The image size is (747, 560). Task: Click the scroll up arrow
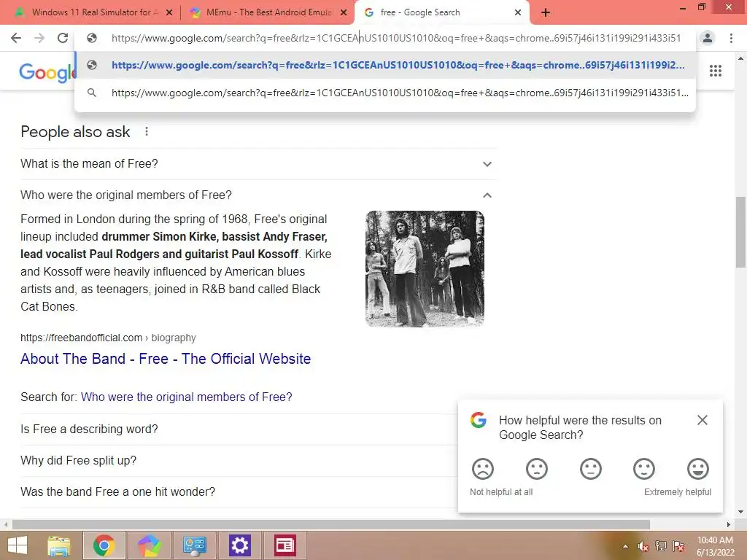tap(740, 58)
